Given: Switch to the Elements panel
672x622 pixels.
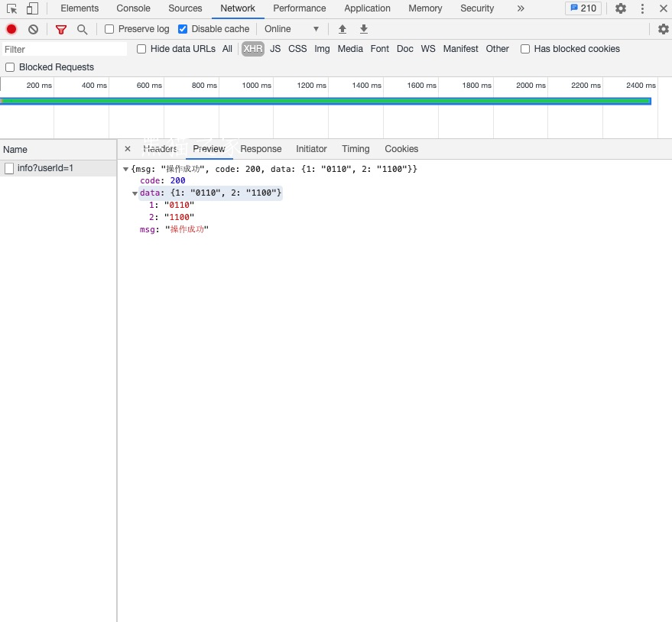Looking at the screenshot, I should tap(80, 8).
